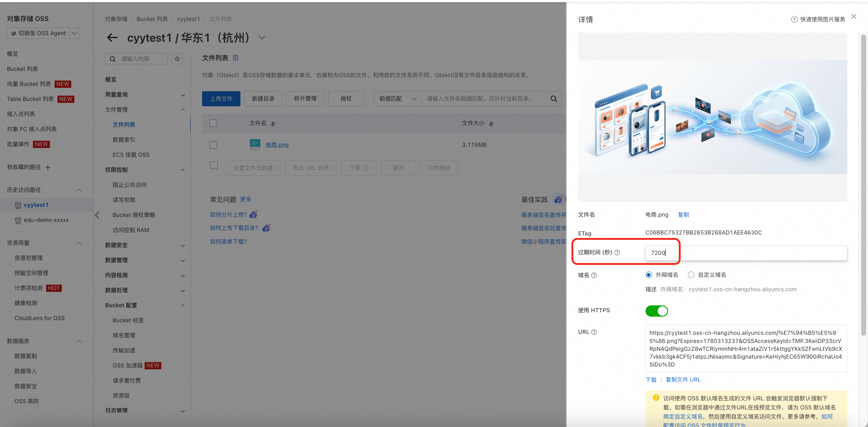The image size is (868, 427).
Task: Close the 详情 panel with the X
Action: coord(854,17)
